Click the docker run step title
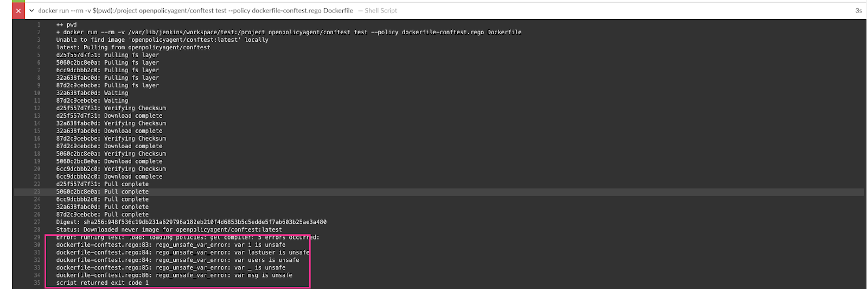 195,11
